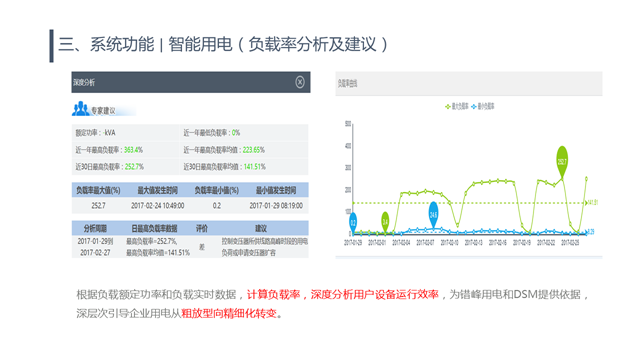
Task: Click the blue 24.6 marker bubble
Action: pos(433,214)
